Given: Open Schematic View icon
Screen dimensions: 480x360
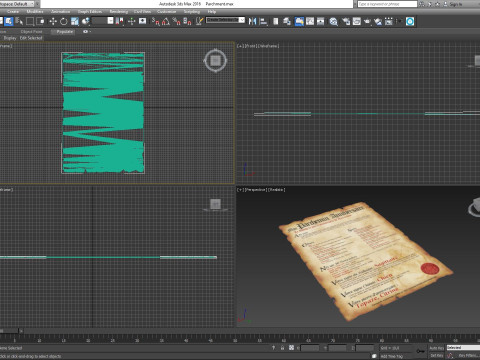Looking at the screenshot, I should 321,21.
